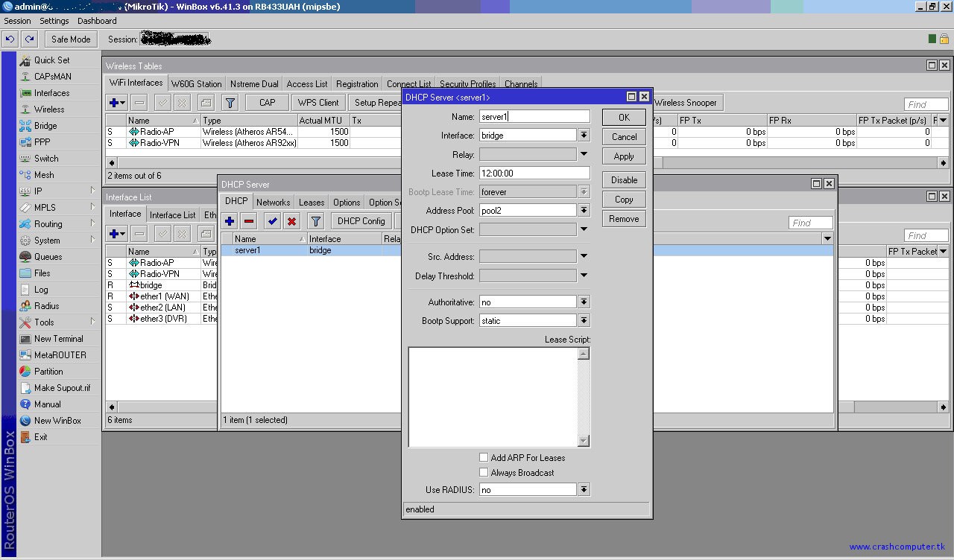This screenshot has width=954, height=560.
Task: Open the Session menu
Action: pyautogui.click(x=17, y=21)
